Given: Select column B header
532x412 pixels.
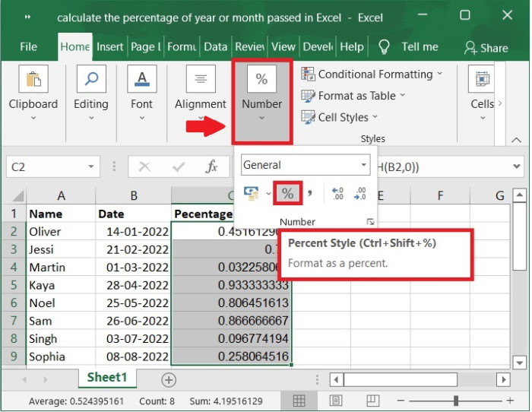Looking at the screenshot, I should click(134, 196).
